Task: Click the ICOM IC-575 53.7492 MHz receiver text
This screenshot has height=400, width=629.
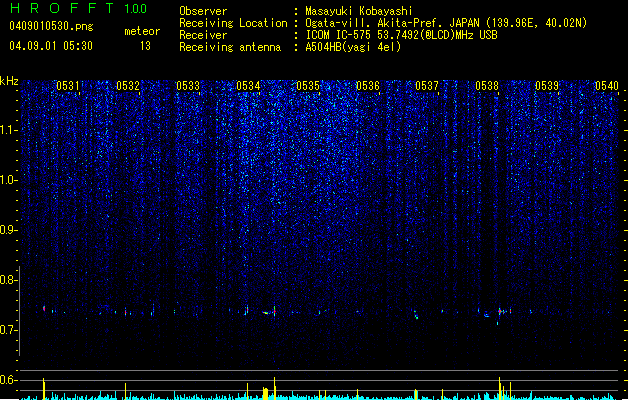Action: click(x=402, y=35)
